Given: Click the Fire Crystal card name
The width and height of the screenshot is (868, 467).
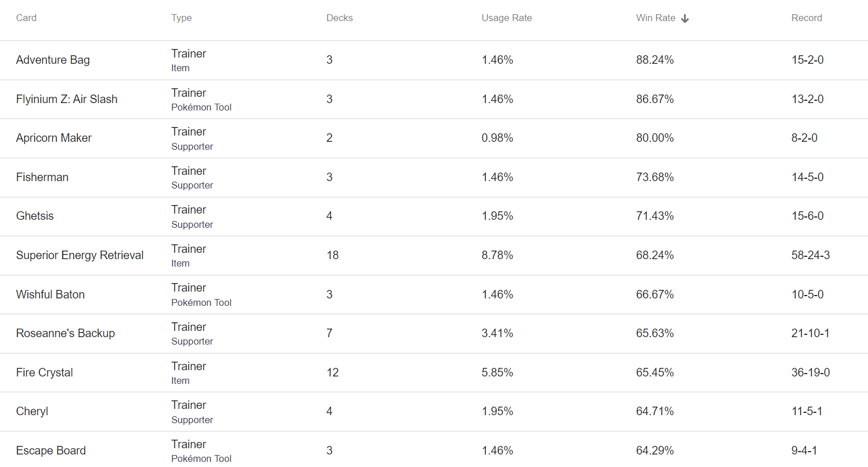Looking at the screenshot, I should pos(44,372).
